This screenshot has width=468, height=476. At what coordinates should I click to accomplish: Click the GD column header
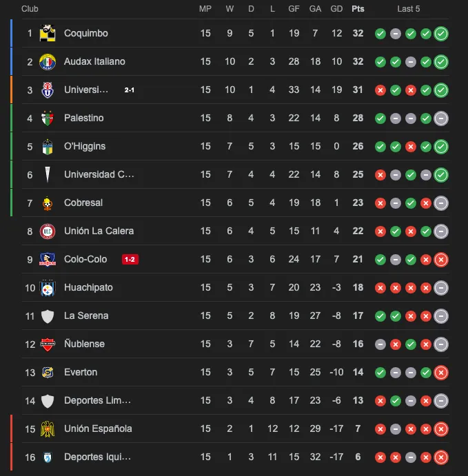click(336, 9)
